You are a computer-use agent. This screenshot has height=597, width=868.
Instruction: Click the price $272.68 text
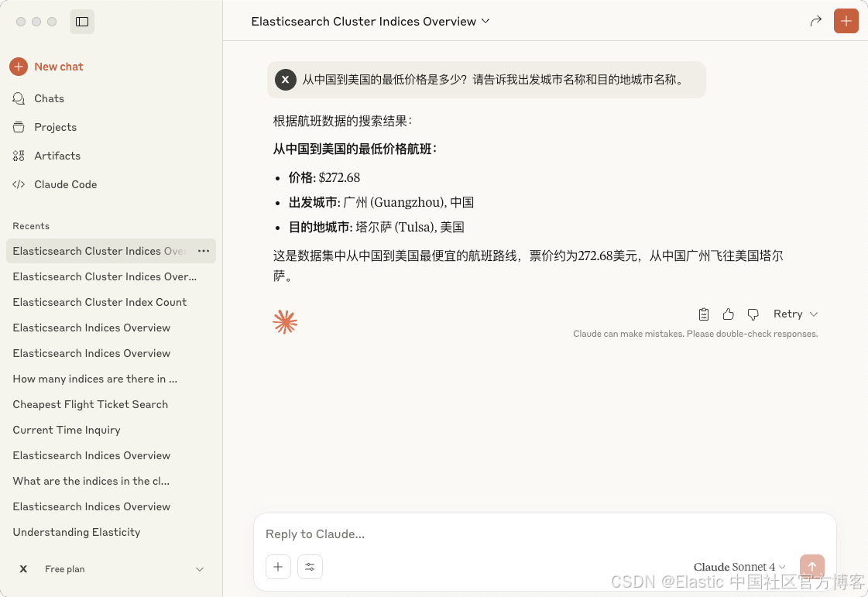click(339, 178)
